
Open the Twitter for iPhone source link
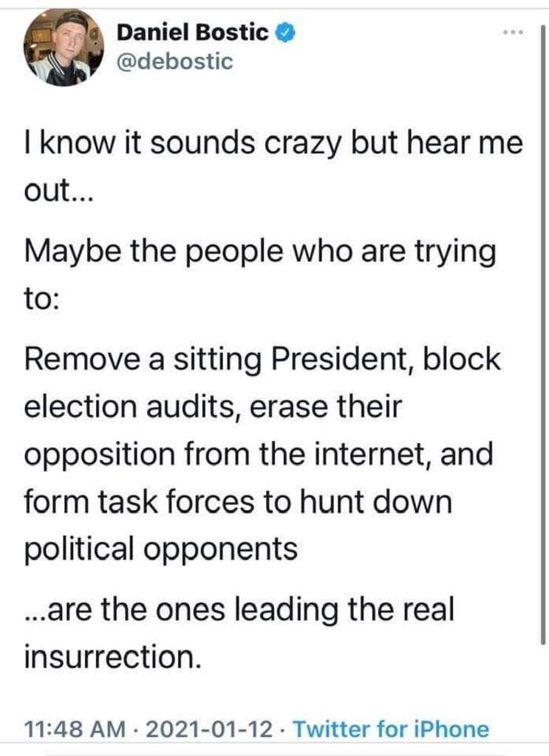(x=392, y=729)
